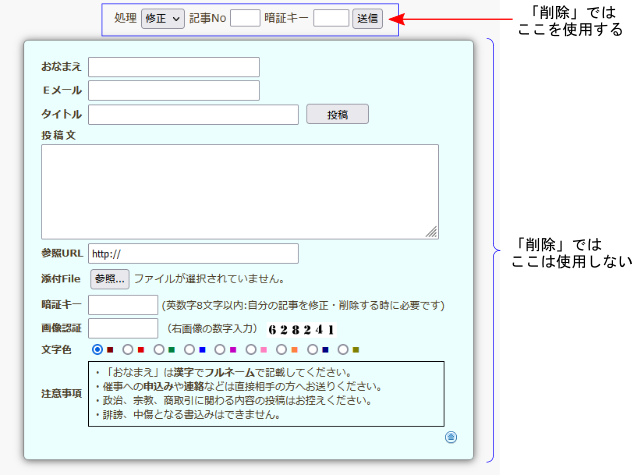The width and height of the screenshot is (632, 475).
Task: Click the おなまえ name text field
Action: click(174, 67)
